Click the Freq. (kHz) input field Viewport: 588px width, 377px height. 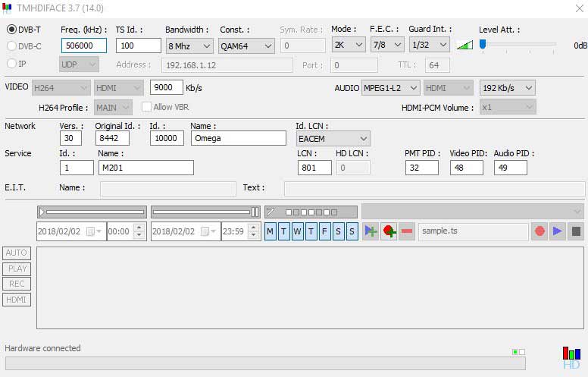pos(83,46)
